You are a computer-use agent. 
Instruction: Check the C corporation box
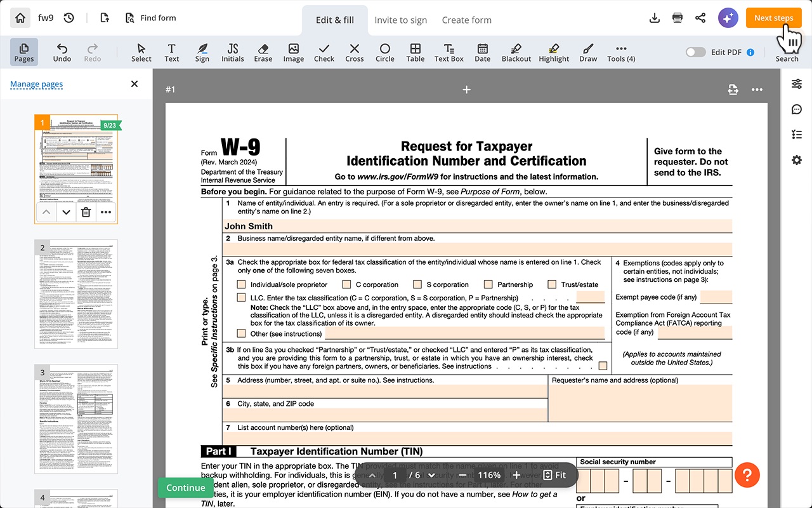click(x=346, y=284)
